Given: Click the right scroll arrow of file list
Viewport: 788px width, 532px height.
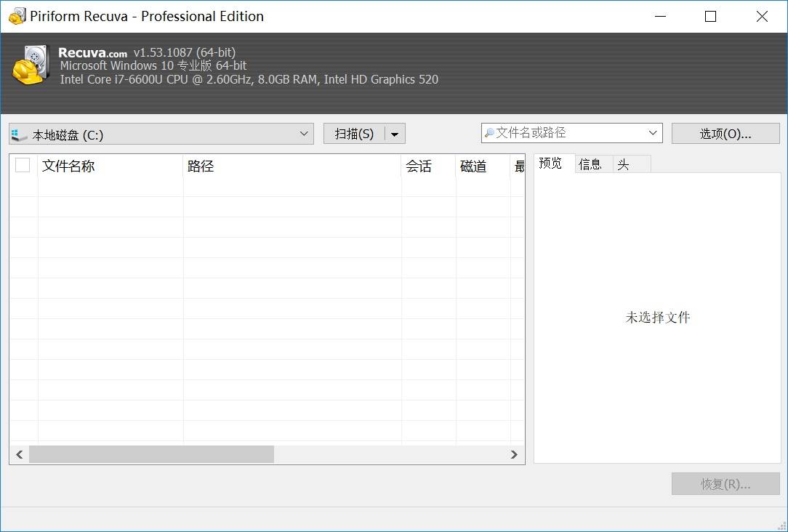Looking at the screenshot, I should point(515,454).
